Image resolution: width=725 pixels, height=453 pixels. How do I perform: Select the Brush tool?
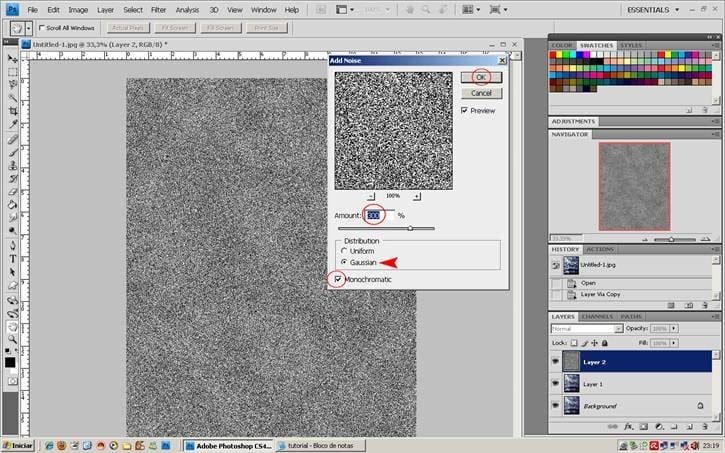[x=12, y=152]
